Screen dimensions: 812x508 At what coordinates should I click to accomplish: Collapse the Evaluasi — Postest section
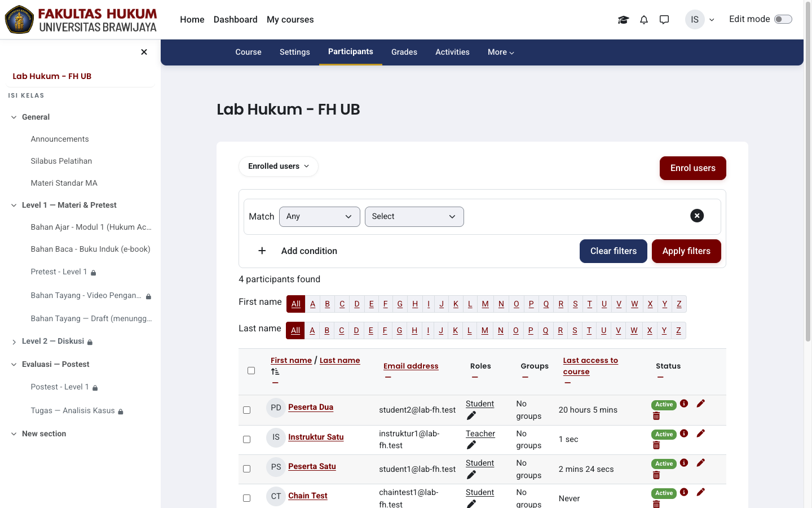tap(14, 365)
